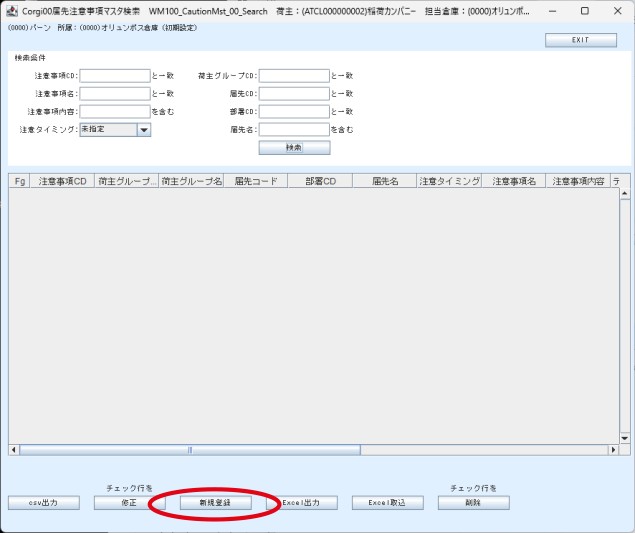This screenshot has height=533, width=635.
Task: Click the vertical scrollbar up arrow
Action: pos(624,194)
